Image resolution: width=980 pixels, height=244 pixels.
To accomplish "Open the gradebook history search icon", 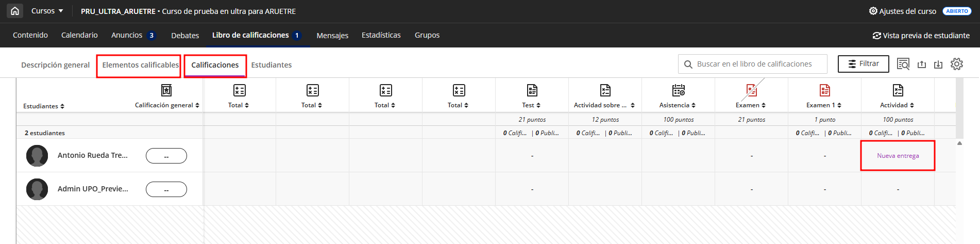I will tap(903, 64).
